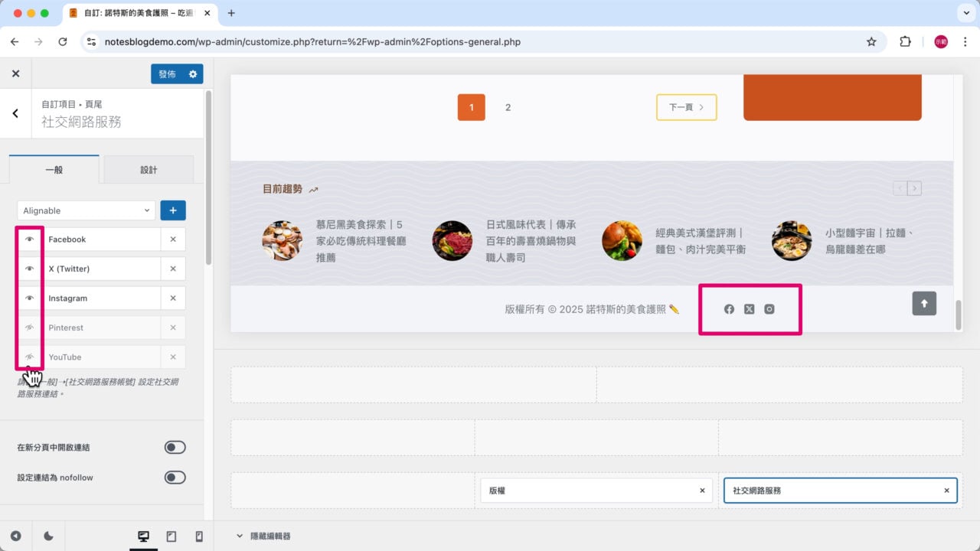The image size is (980, 551).
Task: Add a new service with the plus button
Action: 173,210
